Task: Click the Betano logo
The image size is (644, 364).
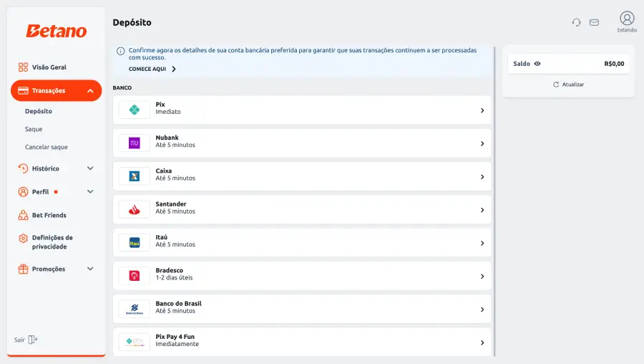Action: pos(57,31)
